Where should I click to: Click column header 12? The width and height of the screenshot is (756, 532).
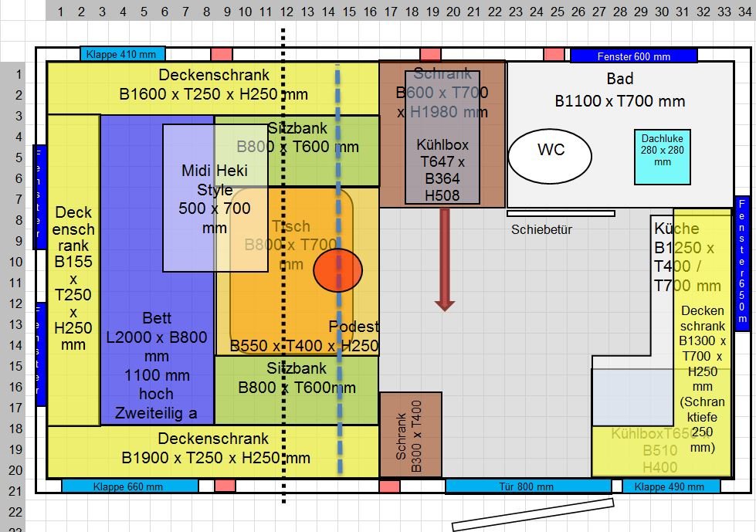(x=286, y=12)
